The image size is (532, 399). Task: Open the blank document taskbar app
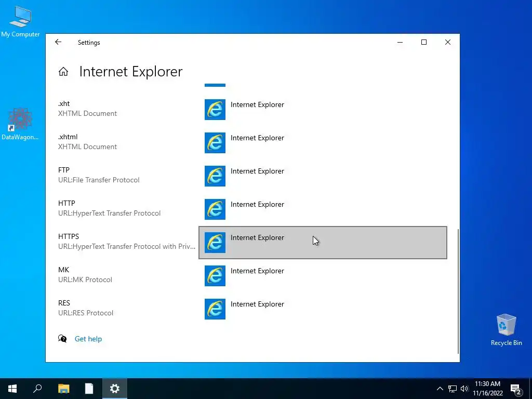[x=89, y=389]
